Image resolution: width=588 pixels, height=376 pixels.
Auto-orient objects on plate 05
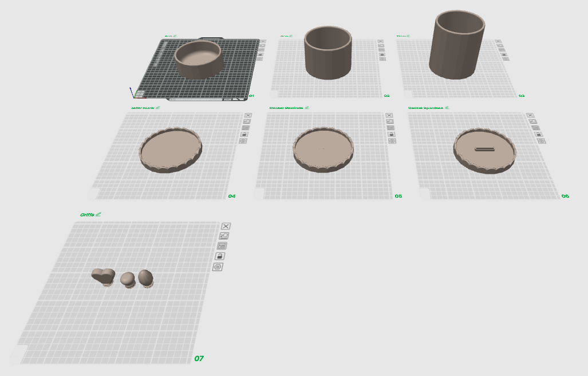click(390, 121)
